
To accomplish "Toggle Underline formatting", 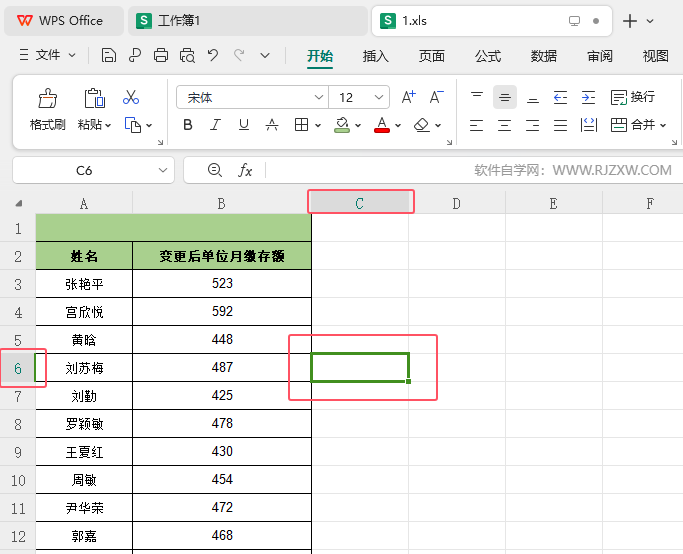I will pos(244,125).
